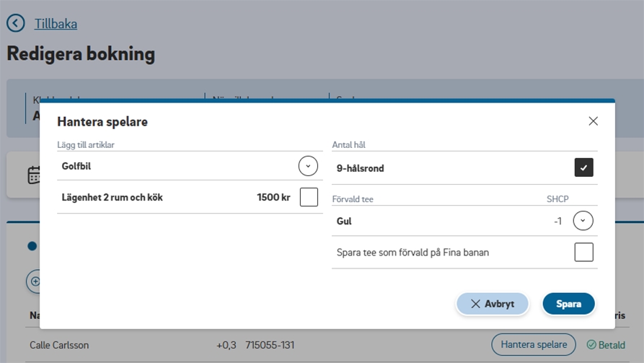644x363 pixels.
Task: Click the Golfbil row label
Action: (76, 166)
